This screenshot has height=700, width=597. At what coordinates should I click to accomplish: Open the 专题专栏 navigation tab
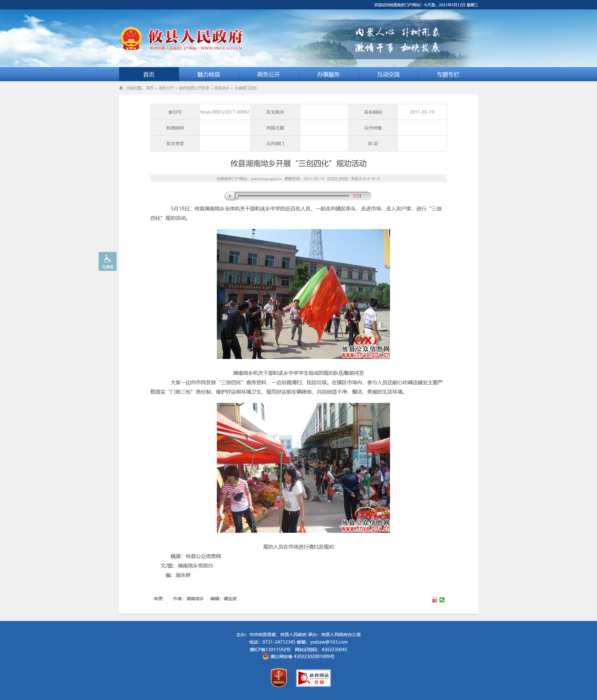[x=448, y=74]
